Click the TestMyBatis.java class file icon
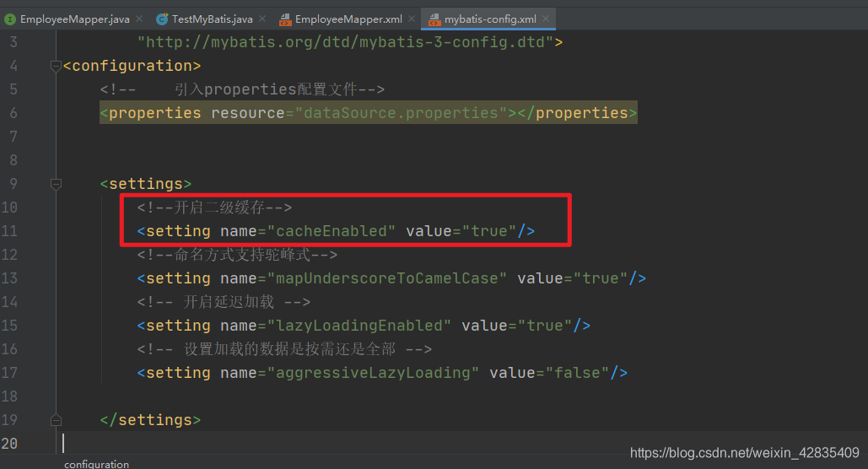868x469 pixels. (x=162, y=19)
